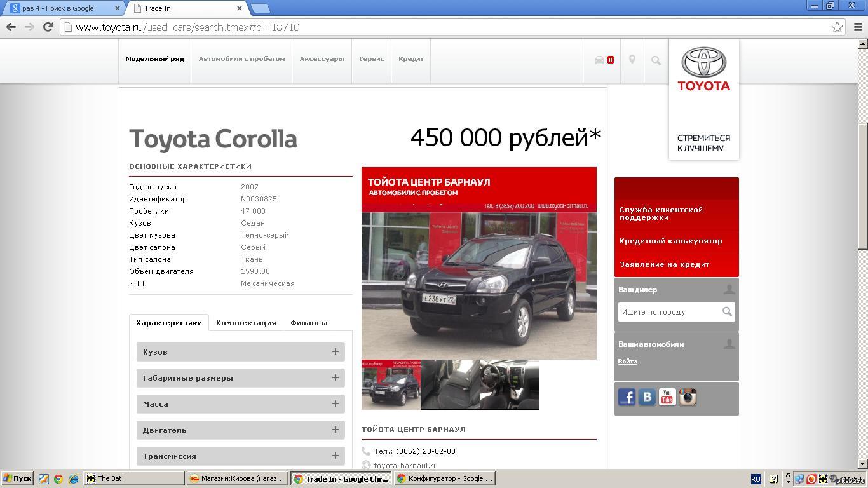This screenshot has height=488, width=868.
Task: Click the network tray icon
Action: (x=799, y=479)
